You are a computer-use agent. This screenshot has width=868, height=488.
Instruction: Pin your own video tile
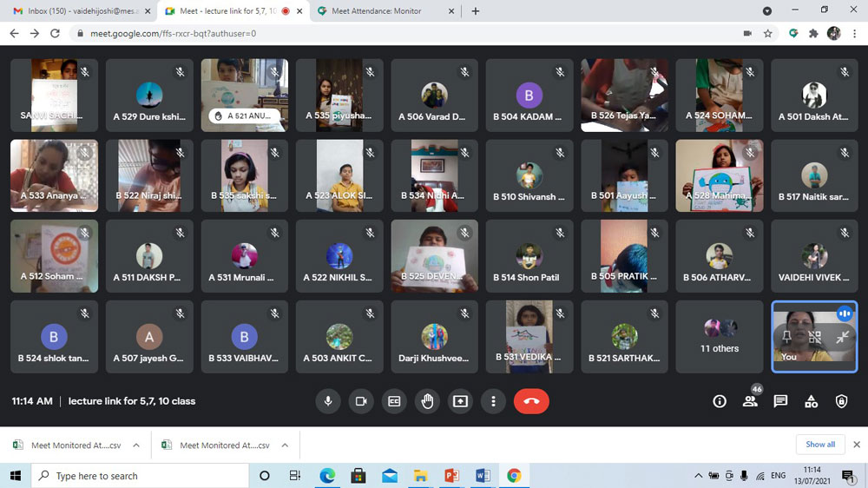(787, 337)
